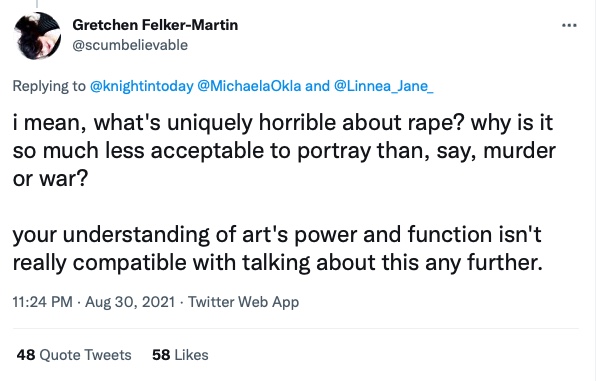View the 48 Quote Tweets

pos(74,355)
